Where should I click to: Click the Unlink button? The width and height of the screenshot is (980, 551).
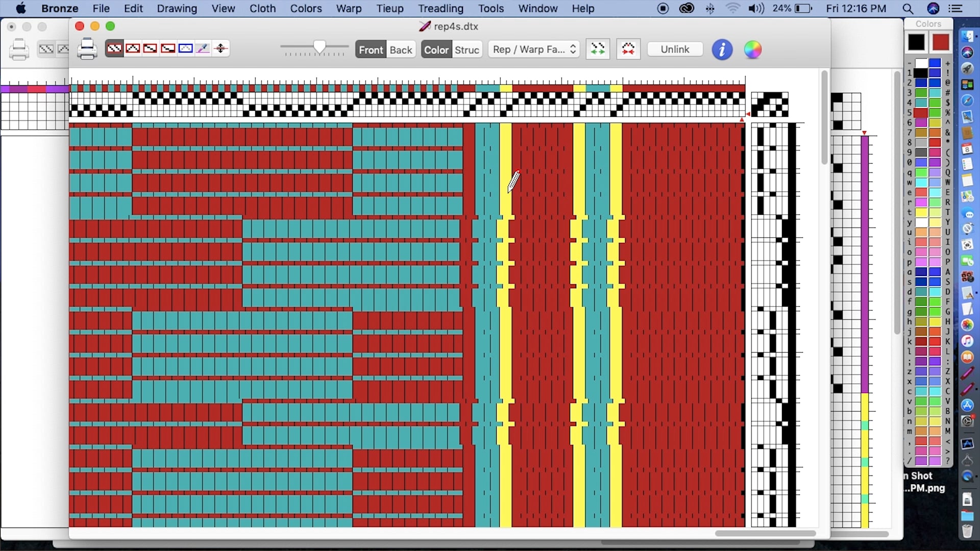pos(675,49)
